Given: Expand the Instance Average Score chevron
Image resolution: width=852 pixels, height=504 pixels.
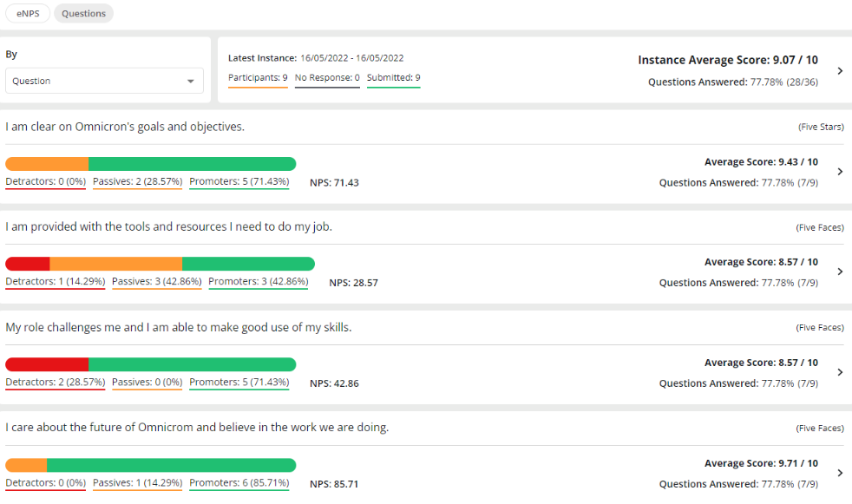Looking at the screenshot, I should tap(839, 71).
